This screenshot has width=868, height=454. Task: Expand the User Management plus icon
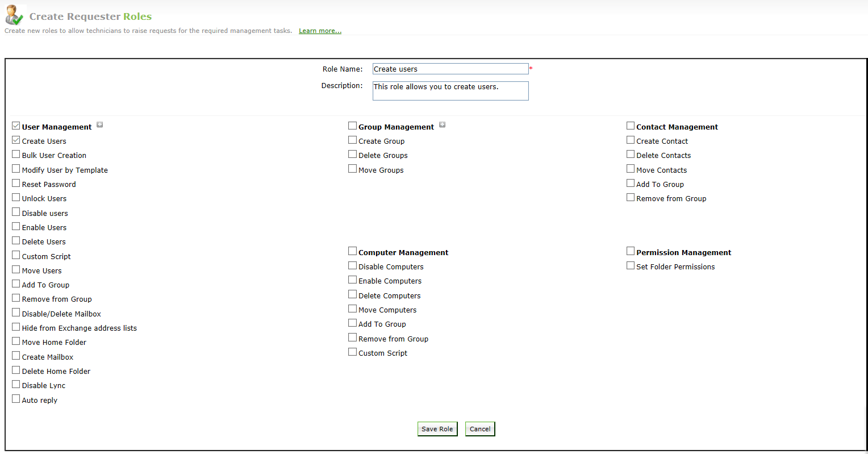click(99, 125)
